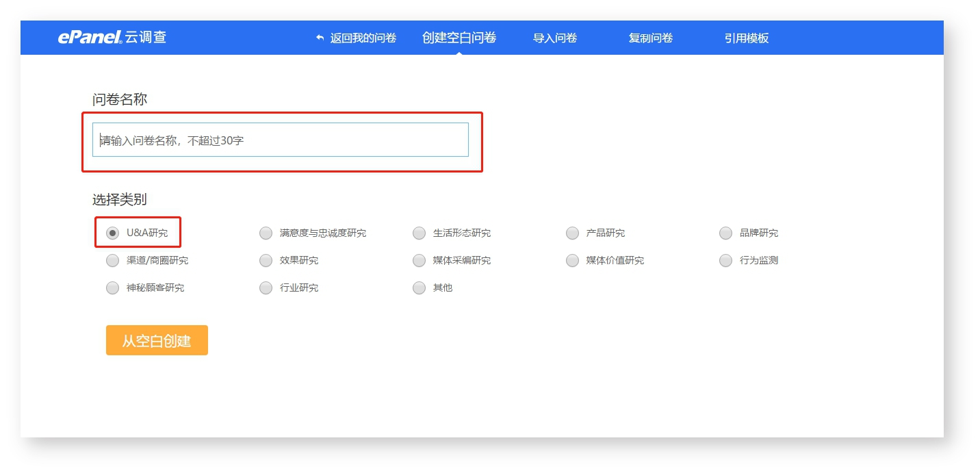Switch to 创建空白问卷 tab
Screen dimensions: 980x473
(x=459, y=38)
